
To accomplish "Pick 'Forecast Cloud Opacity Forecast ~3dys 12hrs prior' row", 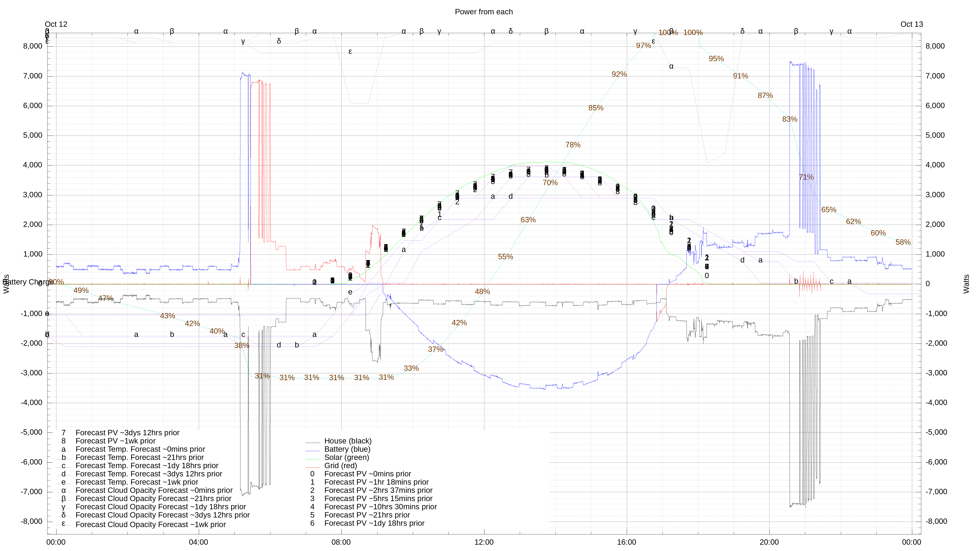I will tap(163, 515).
